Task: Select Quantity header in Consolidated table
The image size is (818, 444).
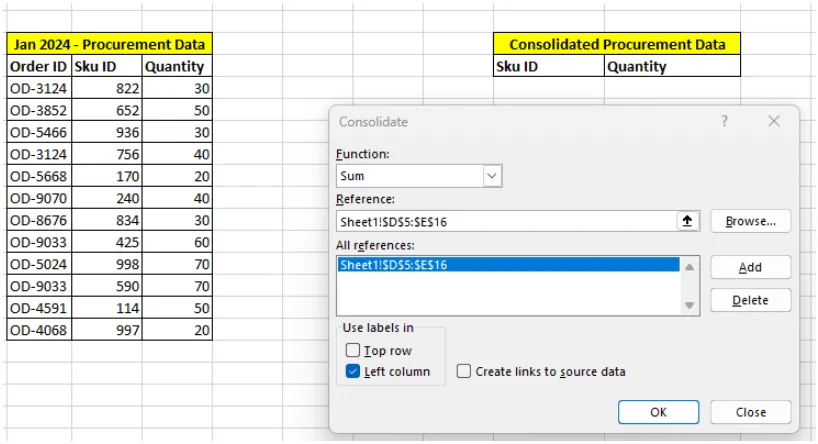Action: pyautogui.click(x=672, y=66)
